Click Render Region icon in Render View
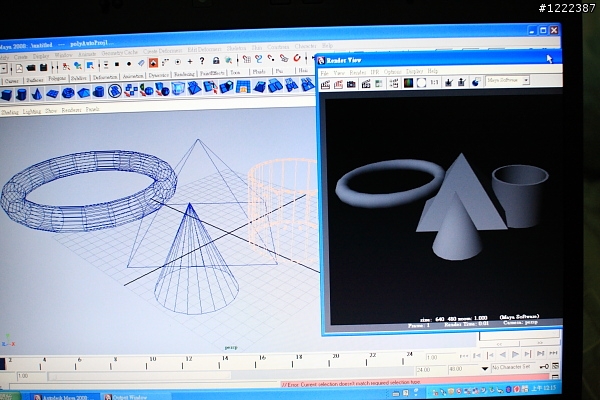The height and width of the screenshot is (400, 600). coord(338,84)
